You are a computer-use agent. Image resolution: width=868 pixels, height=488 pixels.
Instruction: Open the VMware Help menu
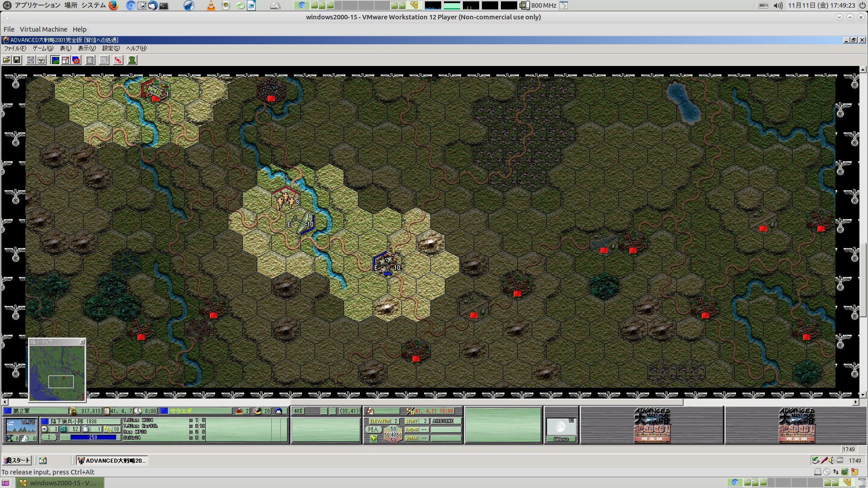pos(80,29)
